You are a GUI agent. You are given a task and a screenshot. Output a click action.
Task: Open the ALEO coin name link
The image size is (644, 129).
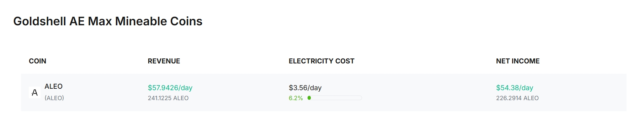53,87
